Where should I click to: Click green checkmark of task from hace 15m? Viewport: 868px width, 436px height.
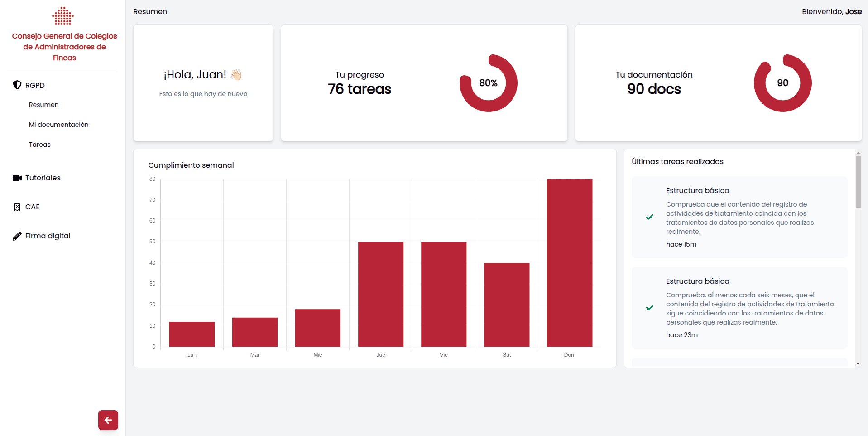(x=650, y=217)
